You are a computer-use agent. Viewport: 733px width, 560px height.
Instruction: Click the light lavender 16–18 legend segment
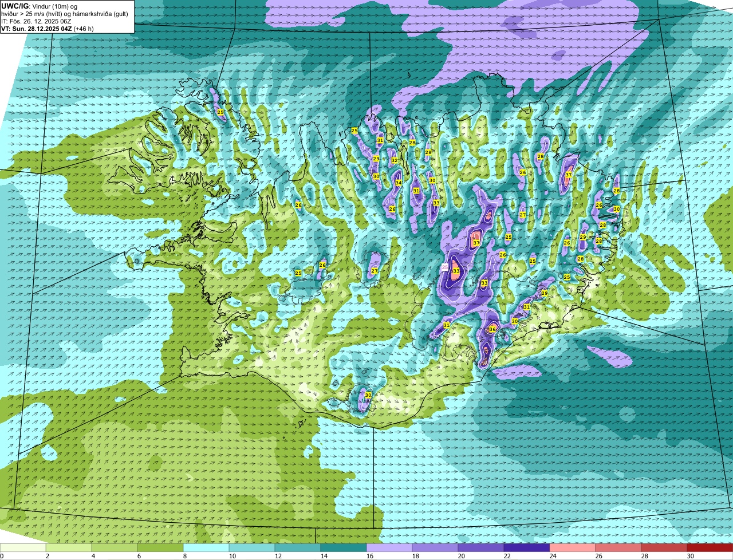389,547
